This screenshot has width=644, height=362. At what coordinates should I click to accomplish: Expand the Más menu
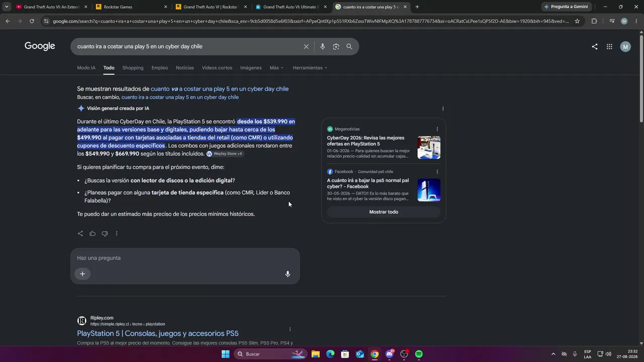276,68
